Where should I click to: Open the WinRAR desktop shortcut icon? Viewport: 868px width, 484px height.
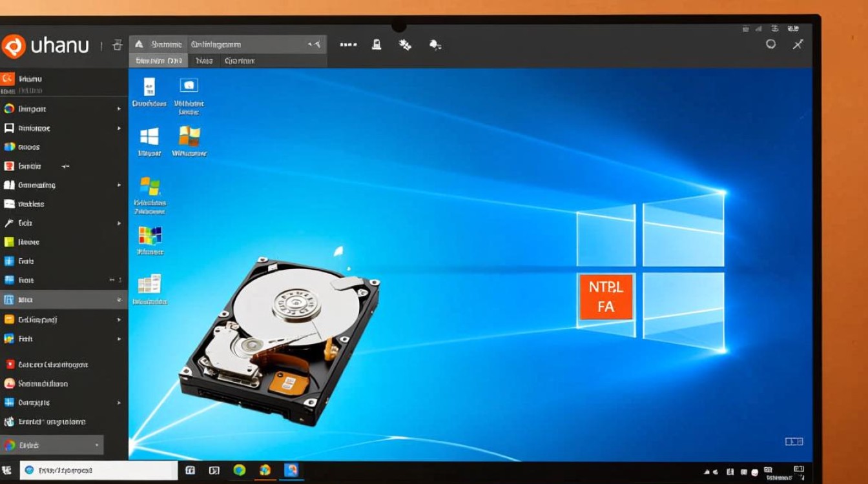(x=189, y=137)
